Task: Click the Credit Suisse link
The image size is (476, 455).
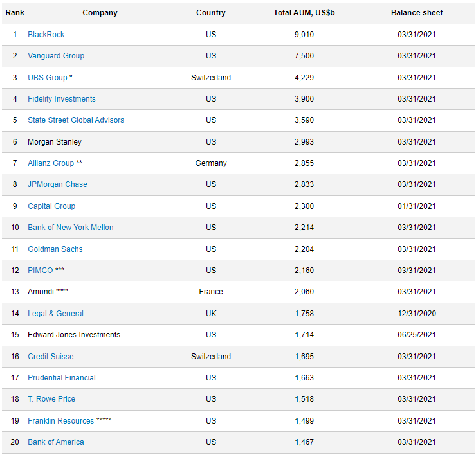Action: click(51, 357)
